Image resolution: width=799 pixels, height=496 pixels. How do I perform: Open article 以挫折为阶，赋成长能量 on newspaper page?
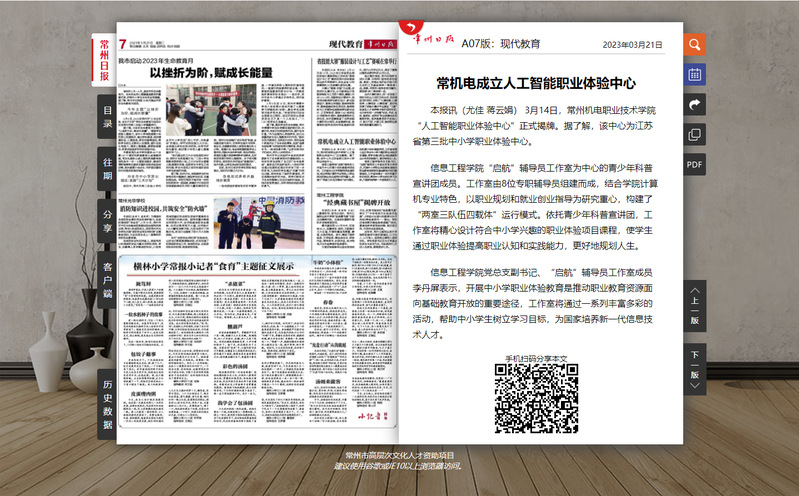pos(211,73)
